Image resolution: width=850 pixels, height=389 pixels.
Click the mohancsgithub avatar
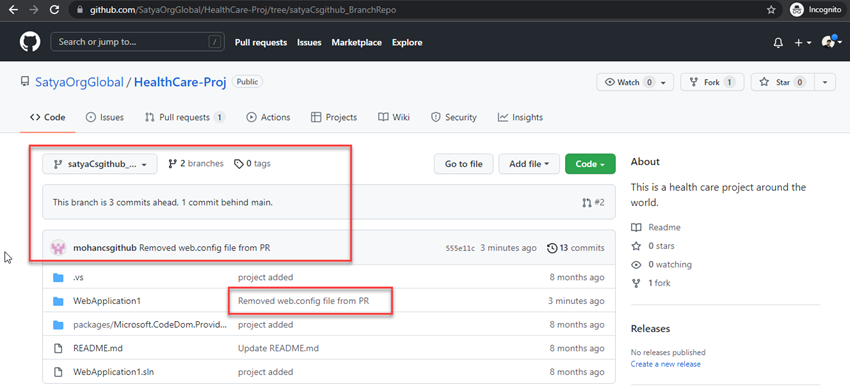(x=58, y=248)
